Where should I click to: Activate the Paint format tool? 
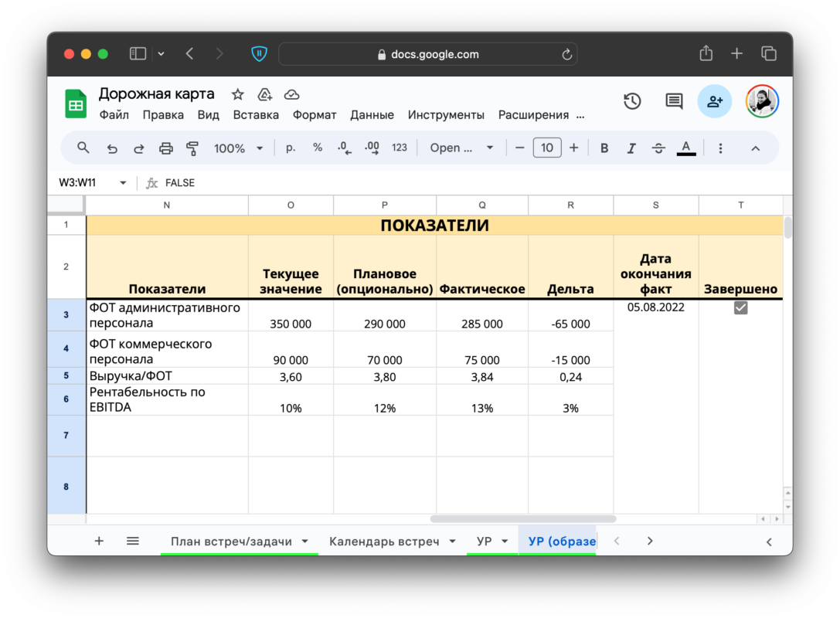(192, 147)
